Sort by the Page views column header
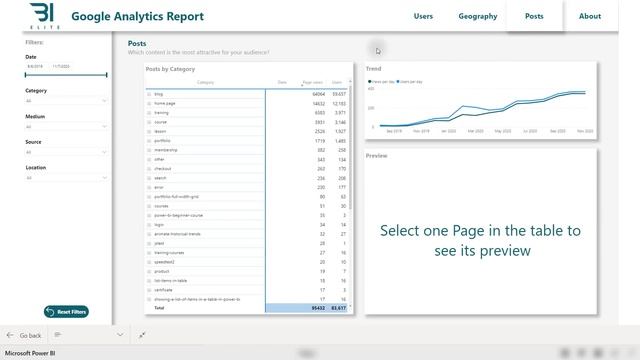 click(x=313, y=82)
